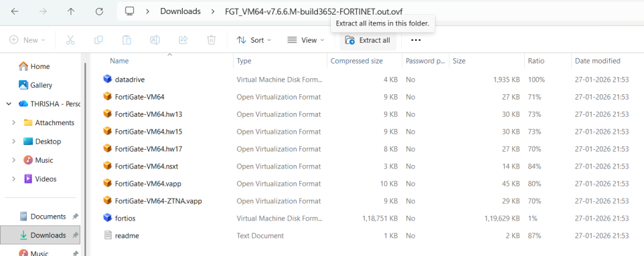Image resolution: width=644 pixels, height=256 pixels.
Task: Open the New dropdown menu
Action: tap(27, 40)
